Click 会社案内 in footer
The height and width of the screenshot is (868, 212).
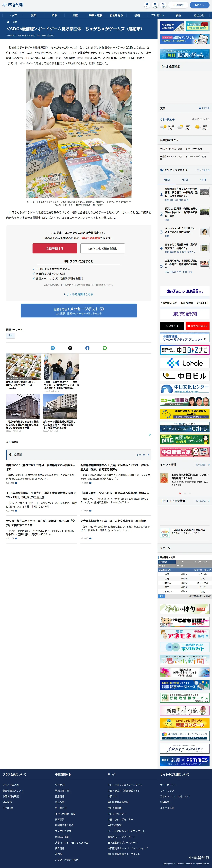click(60, 785)
